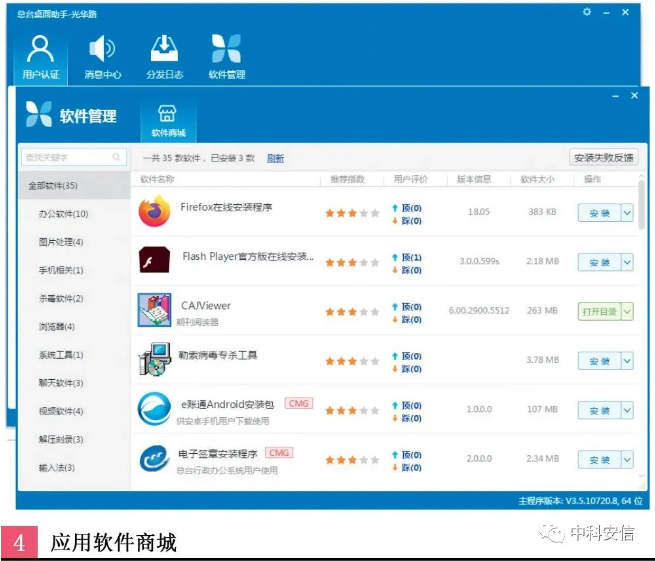
Task: Click the CAJViewer app icon
Action: (x=155, y=310)
